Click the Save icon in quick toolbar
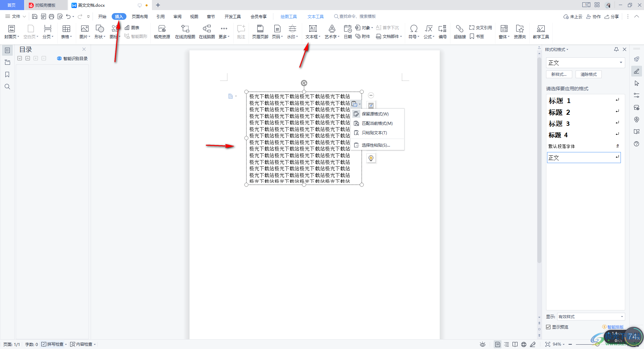The width and height of the screenshot is (644, 349). tap(35, 16)
